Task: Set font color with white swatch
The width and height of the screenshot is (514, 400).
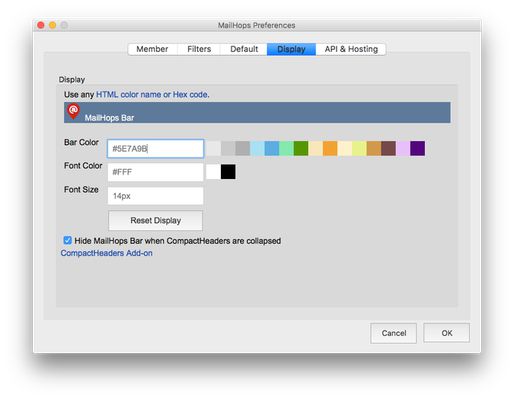Action: click(213, 172)
